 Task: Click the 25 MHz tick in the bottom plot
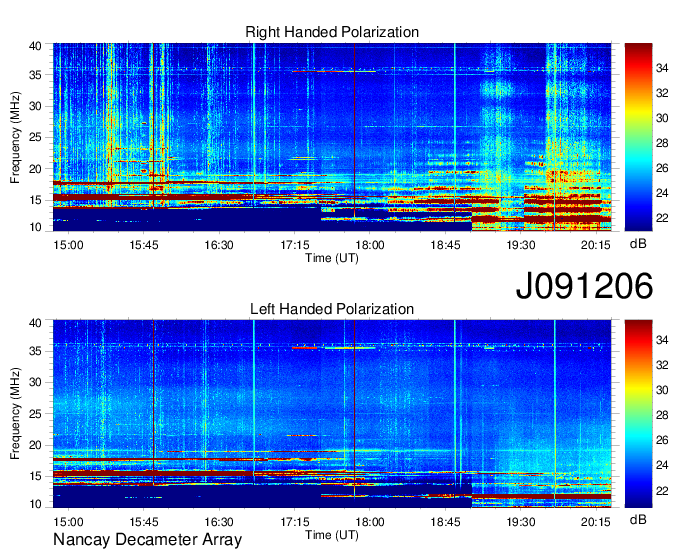[35, 414]
